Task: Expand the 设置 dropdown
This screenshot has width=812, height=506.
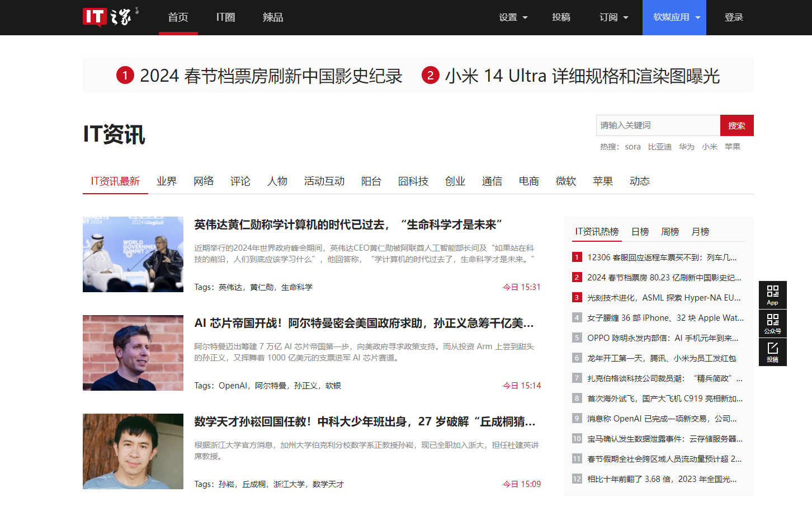Action: tap(513, 17)
